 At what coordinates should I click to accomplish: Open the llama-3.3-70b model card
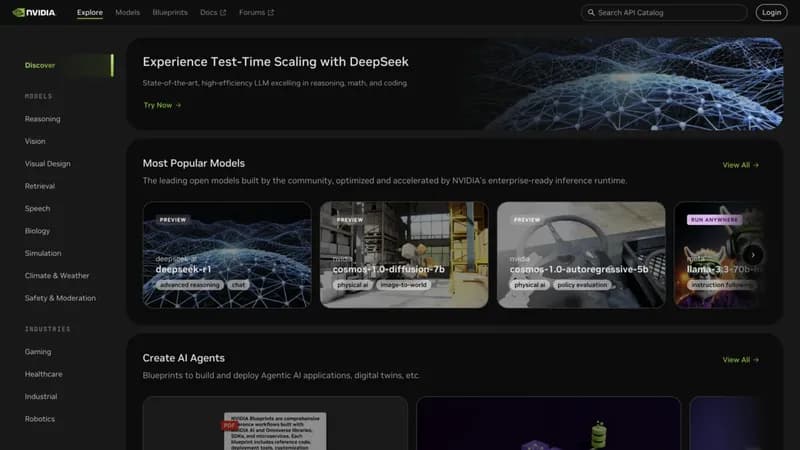tap(718, 255)
